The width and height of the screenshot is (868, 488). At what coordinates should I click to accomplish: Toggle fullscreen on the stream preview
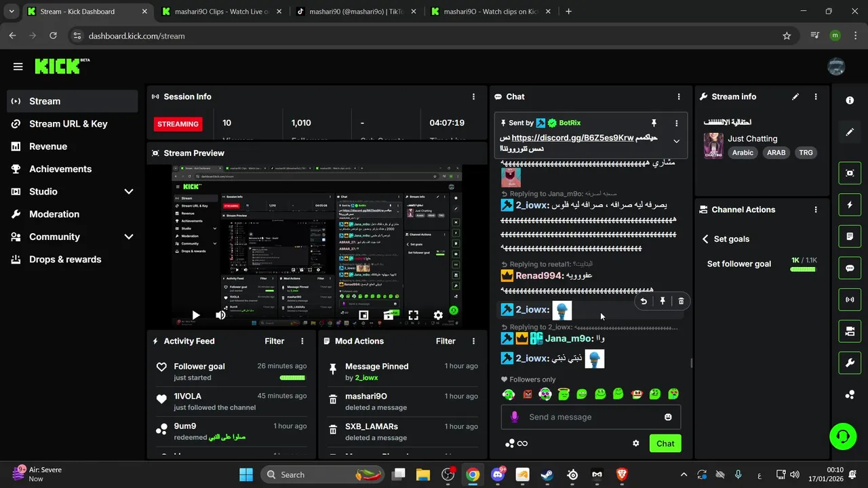(413, 315)
